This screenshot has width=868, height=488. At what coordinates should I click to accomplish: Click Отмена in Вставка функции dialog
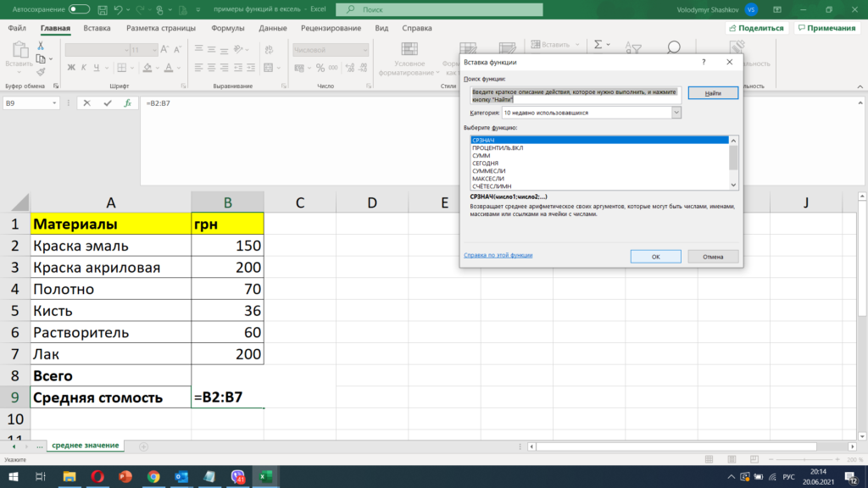(x=713, y=257)
